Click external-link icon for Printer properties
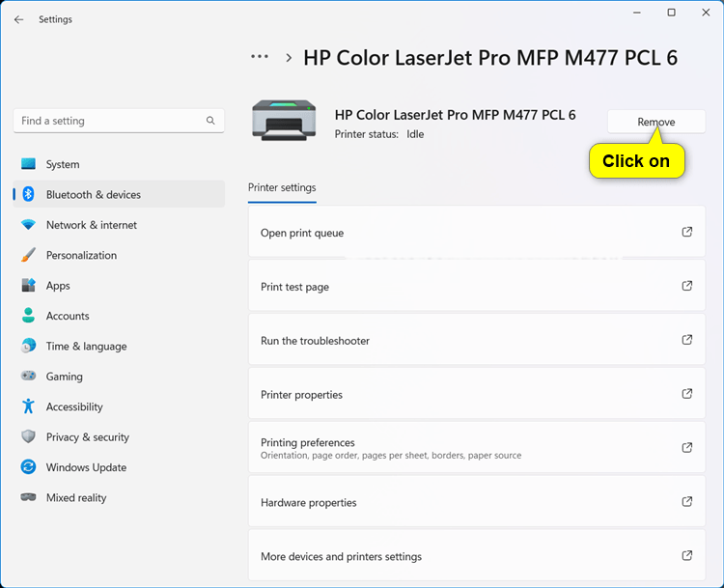724x588 pixels. pyautogui.click(x=687, y=394)
